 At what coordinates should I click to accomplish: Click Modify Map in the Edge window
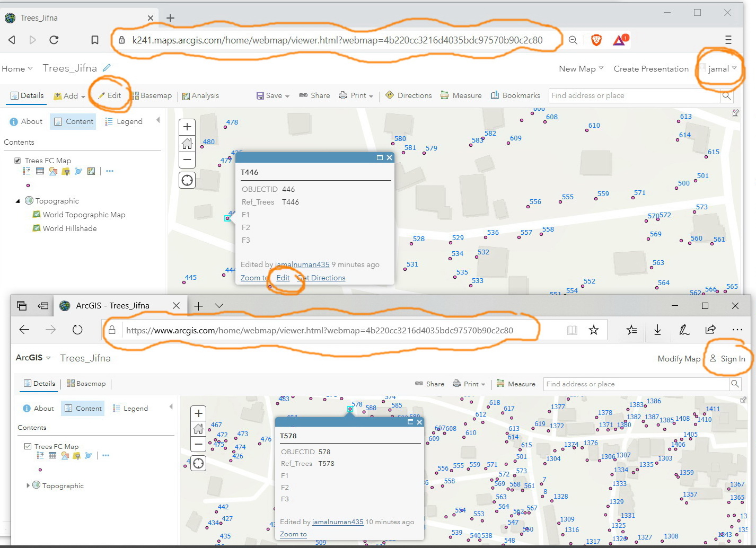[679, 359]
